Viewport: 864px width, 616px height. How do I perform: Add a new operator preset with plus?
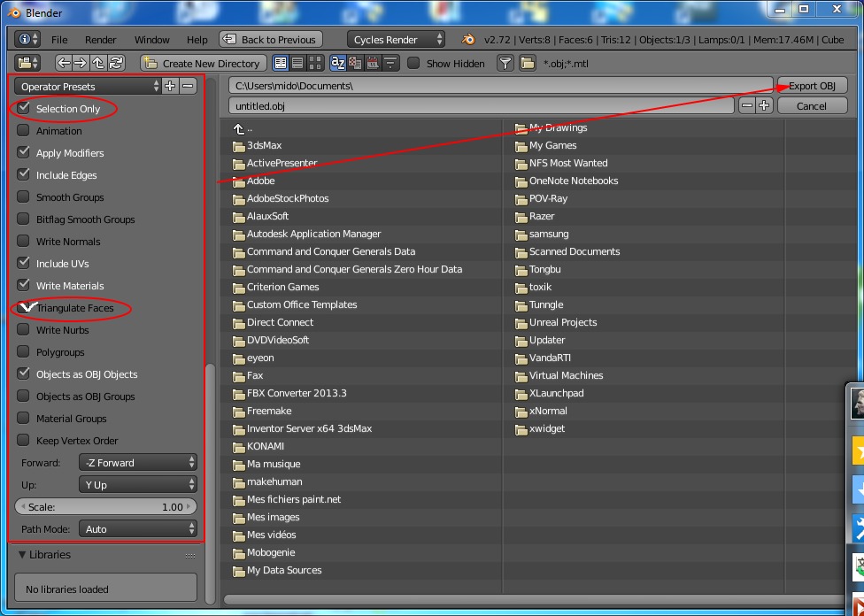170,86
